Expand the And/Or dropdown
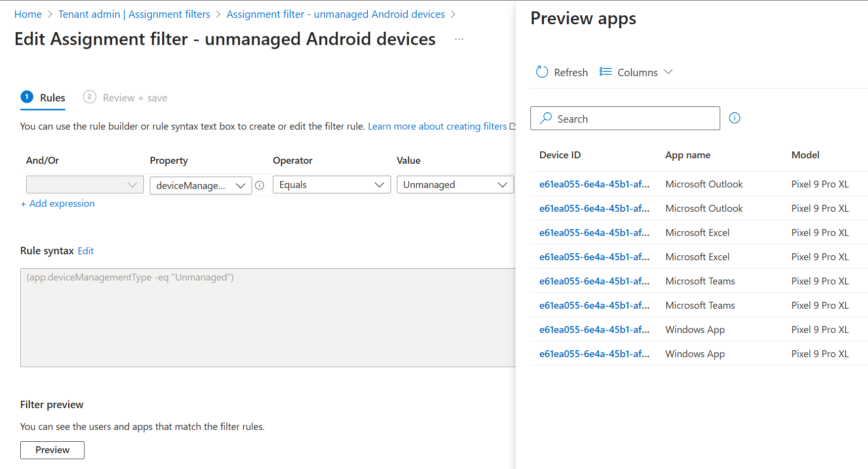The width and height of the screenshot is (868, 469). (85, 185)
